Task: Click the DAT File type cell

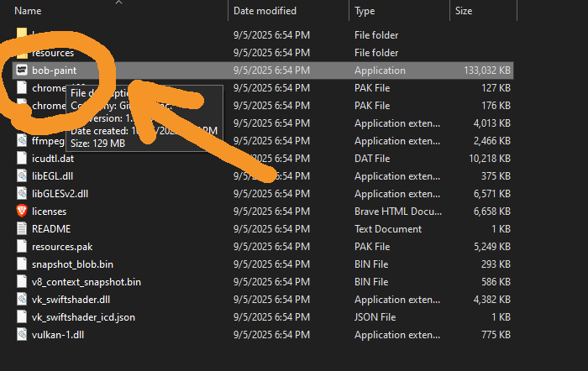Action: 372,159
